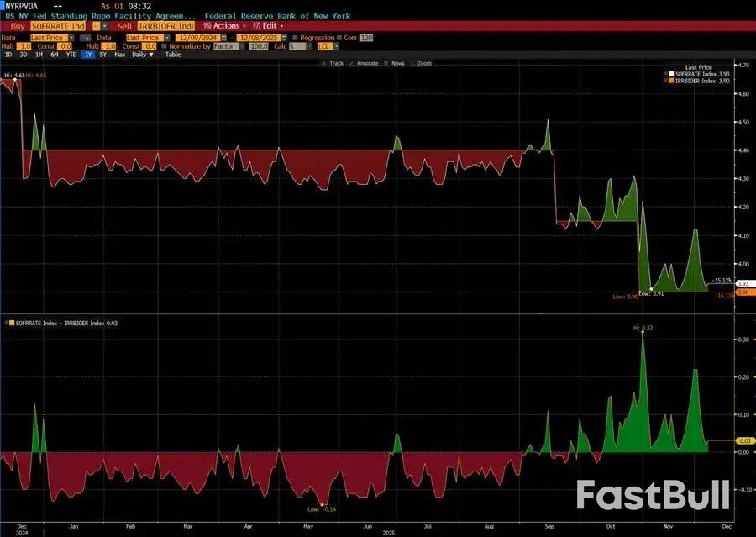Click the spread legend yellow marker icon
756x537 pixels.
tap(9, 323)
